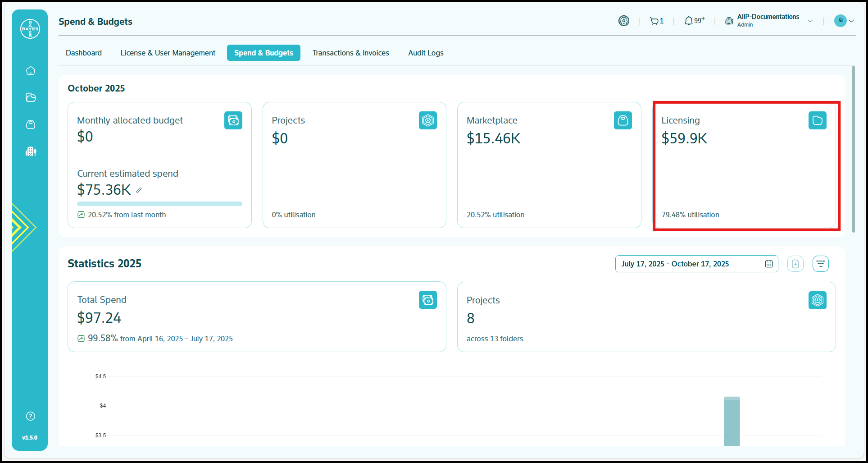Switch to License & User Management tab
The width and height of the screenshot is (868, 463).
pyautogui.click(x=168, y=53)
